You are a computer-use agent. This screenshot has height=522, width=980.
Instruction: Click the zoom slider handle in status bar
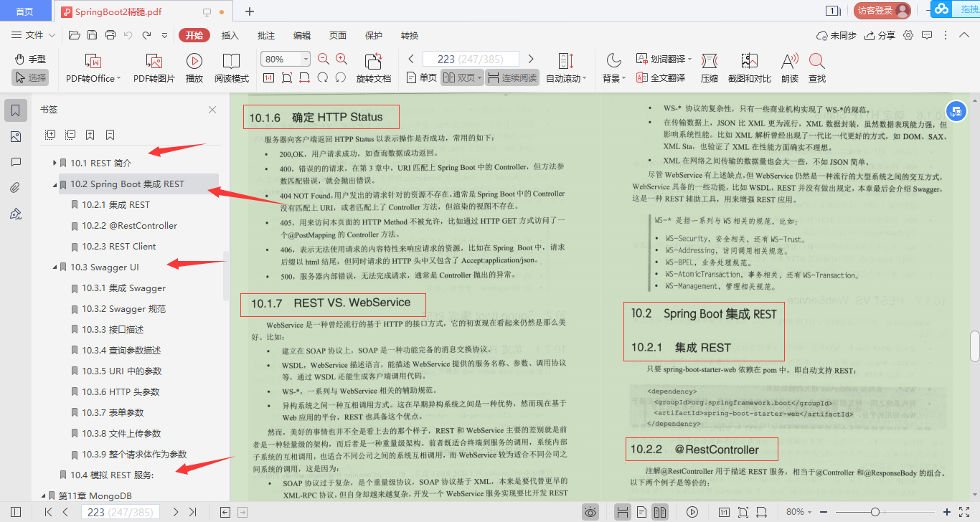coord(875,512)
